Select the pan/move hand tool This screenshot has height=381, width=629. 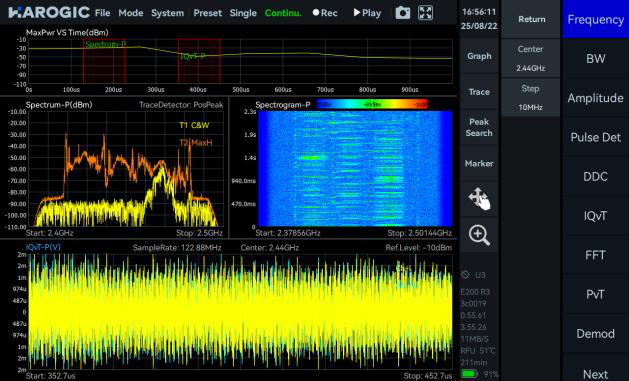click(x=479, y=199)
